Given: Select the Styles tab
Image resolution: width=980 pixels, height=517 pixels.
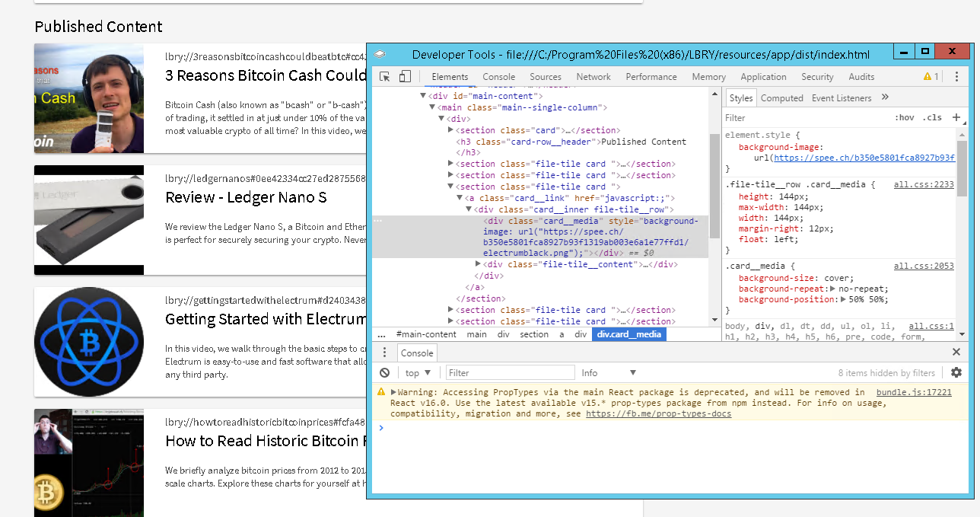Looking at the screenshot, I should coord(740,98).
